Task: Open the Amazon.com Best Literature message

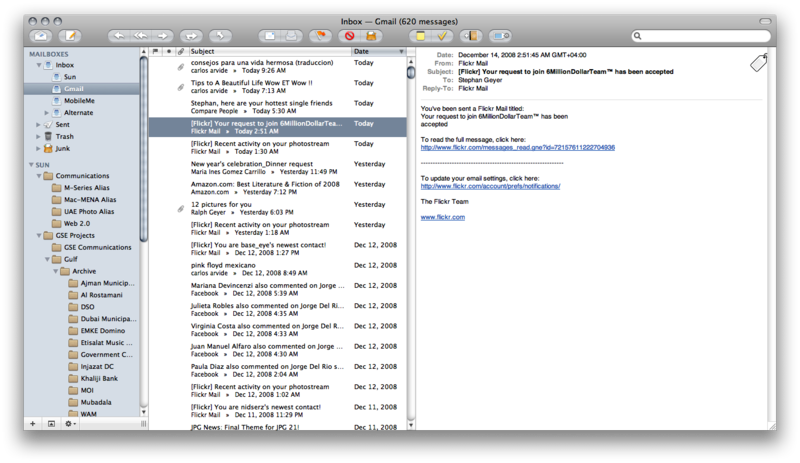Action: (x=278, y=188)
